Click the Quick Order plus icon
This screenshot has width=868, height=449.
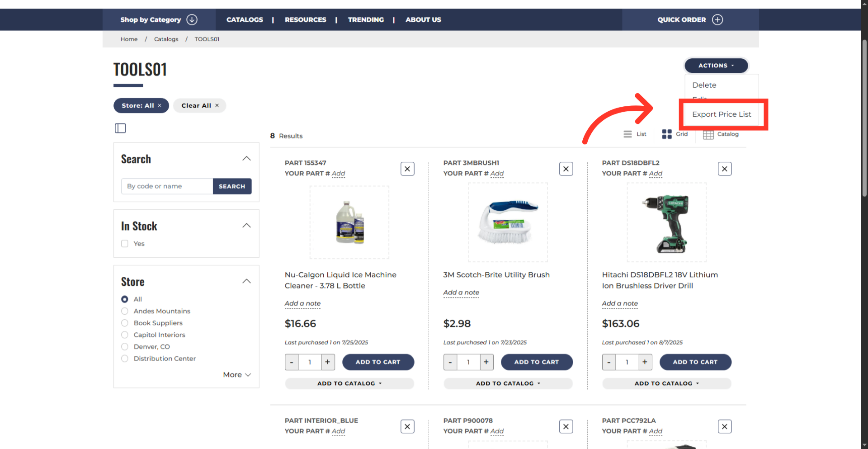[x=717, y=19]
